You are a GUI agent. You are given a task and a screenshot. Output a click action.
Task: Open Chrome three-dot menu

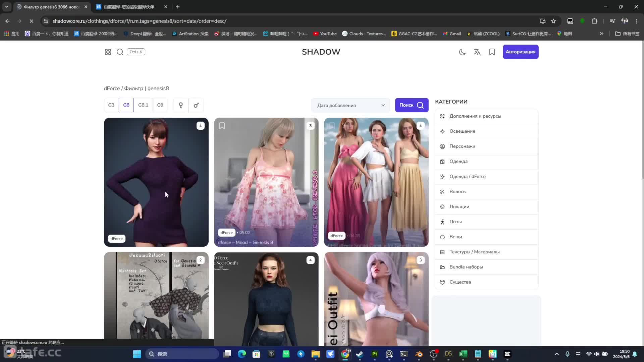coord(636,21)
